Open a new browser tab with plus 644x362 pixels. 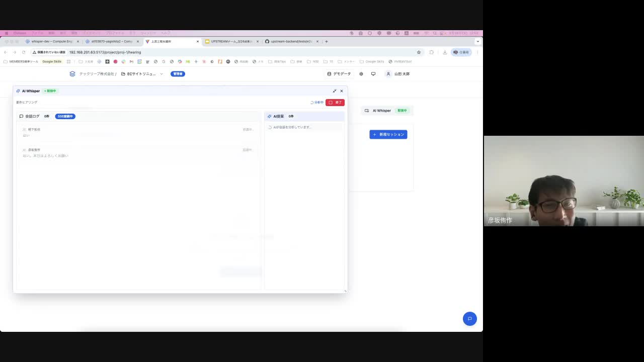(x=327, y=42)
